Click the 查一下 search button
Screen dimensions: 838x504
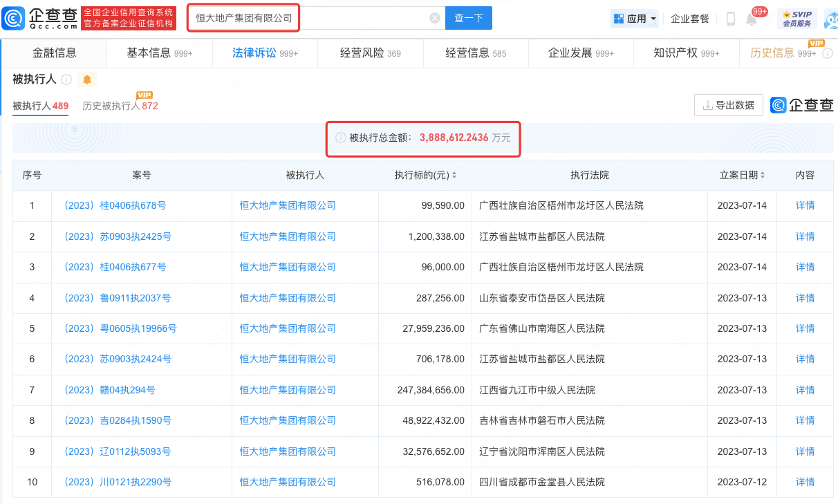click(469, 18)
